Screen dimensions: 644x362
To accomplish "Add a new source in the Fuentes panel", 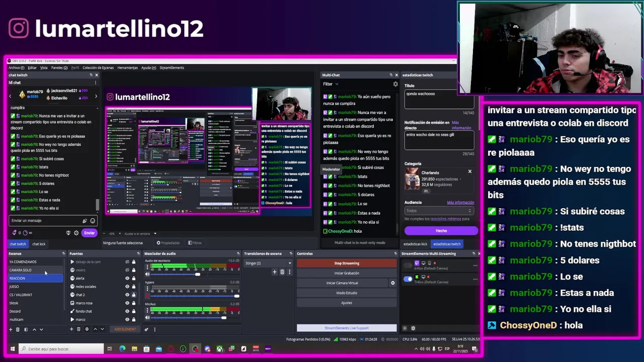I will (71, 329).
